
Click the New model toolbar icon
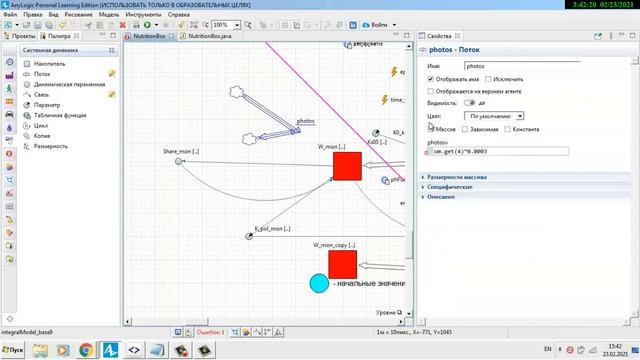[x=8, y=25]
